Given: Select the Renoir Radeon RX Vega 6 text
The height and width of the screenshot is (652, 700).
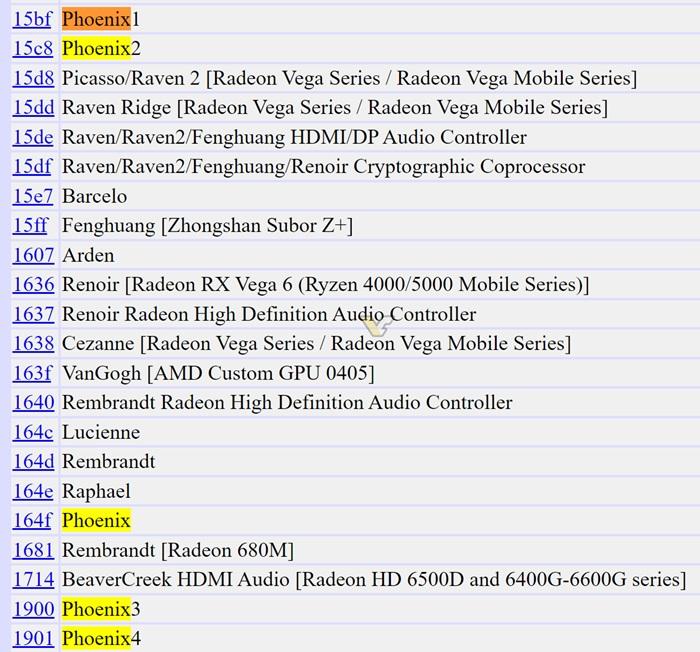Looking at the screenshot, I should 325,284.
